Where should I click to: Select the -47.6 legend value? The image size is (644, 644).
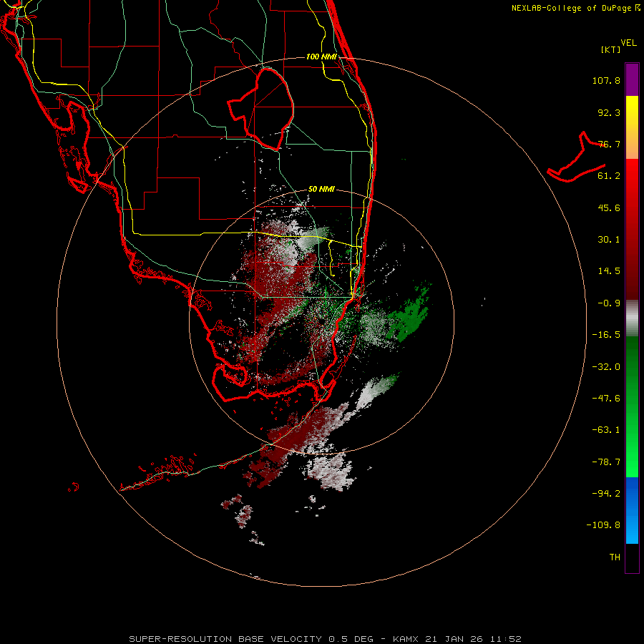point(606,399)
